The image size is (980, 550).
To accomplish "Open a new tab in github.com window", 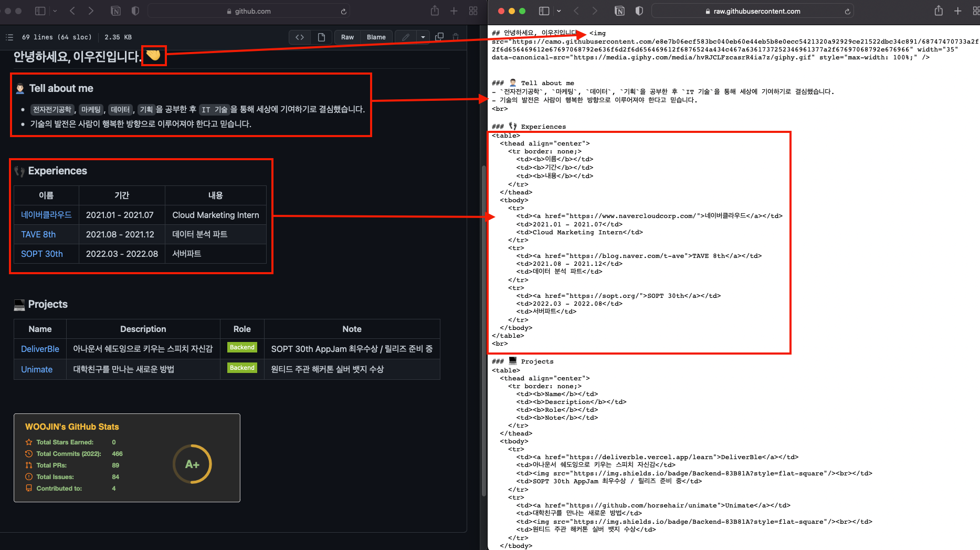I will click(454, 11).
